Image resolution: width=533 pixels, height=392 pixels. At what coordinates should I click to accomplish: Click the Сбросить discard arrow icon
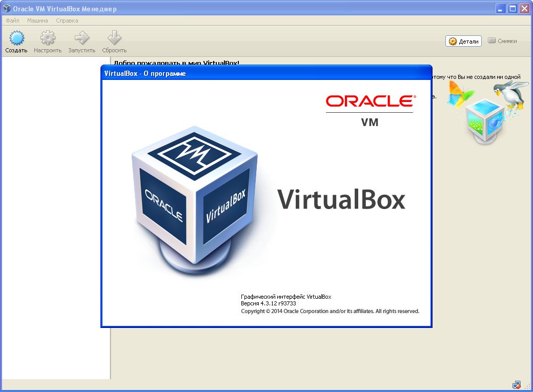pos(114,38)
